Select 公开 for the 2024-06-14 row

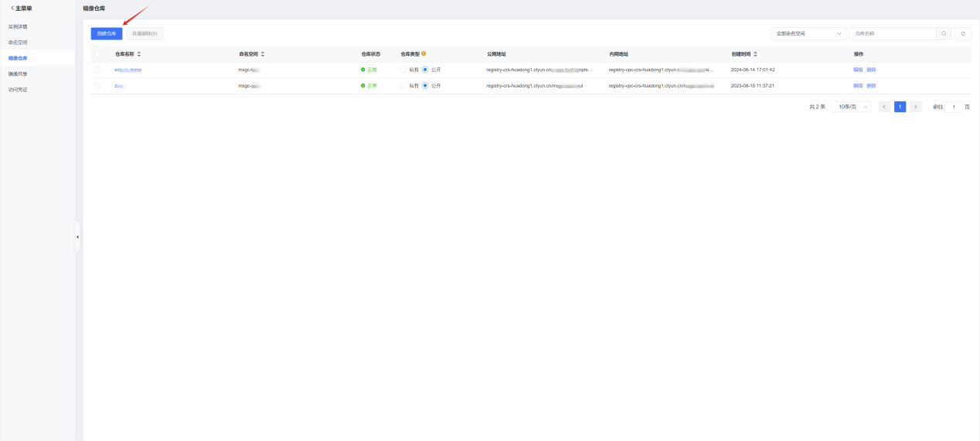pyautogui.click(x=425, y=70)
